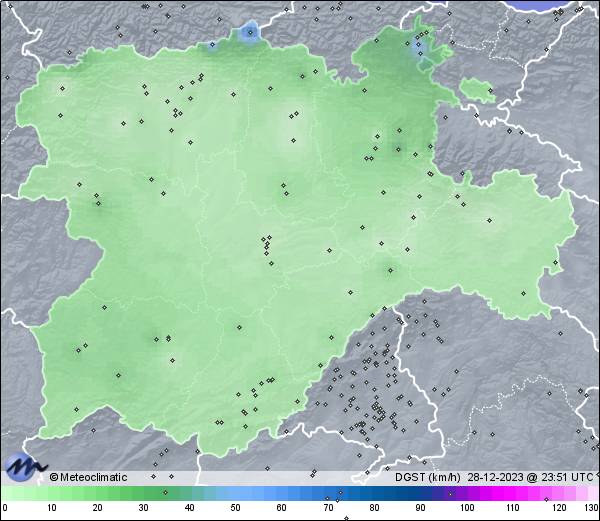The width and height of the screenshot is (600, 521).
Task: Click the scale label 110
Action: click(x=513, y=508)
